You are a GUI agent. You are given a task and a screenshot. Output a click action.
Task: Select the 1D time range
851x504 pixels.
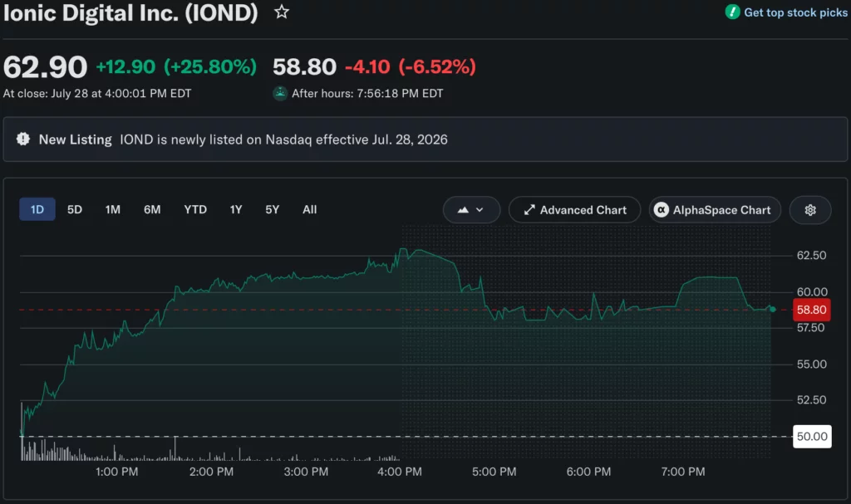tap(37, 209)
